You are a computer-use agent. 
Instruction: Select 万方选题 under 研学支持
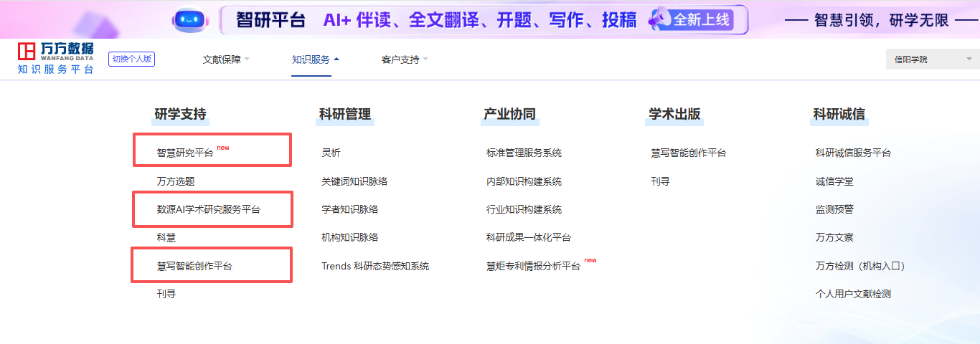click(176, 181)
